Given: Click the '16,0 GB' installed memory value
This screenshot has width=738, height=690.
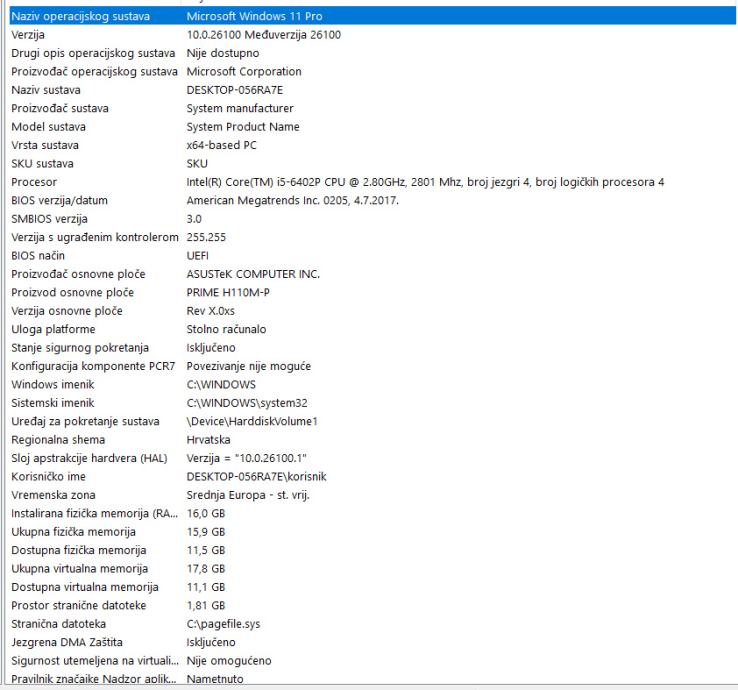Looking at the screenshot, I should pos(206,513).
